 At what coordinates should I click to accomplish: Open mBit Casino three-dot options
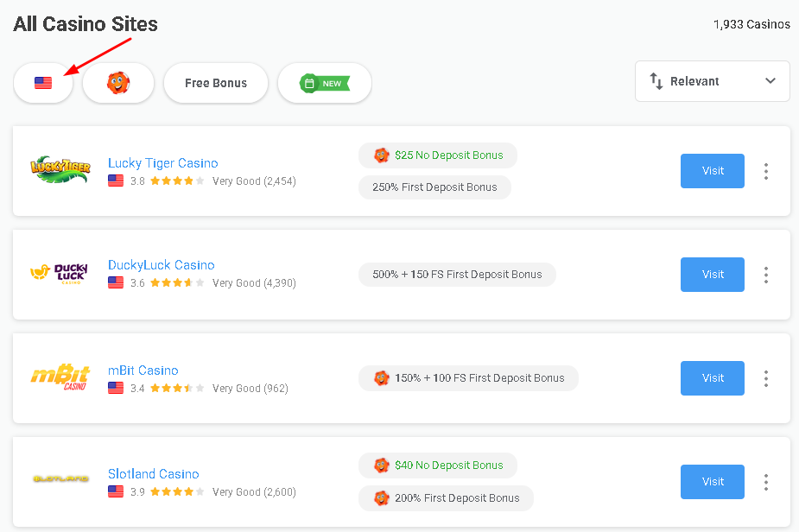coord(765,378)
